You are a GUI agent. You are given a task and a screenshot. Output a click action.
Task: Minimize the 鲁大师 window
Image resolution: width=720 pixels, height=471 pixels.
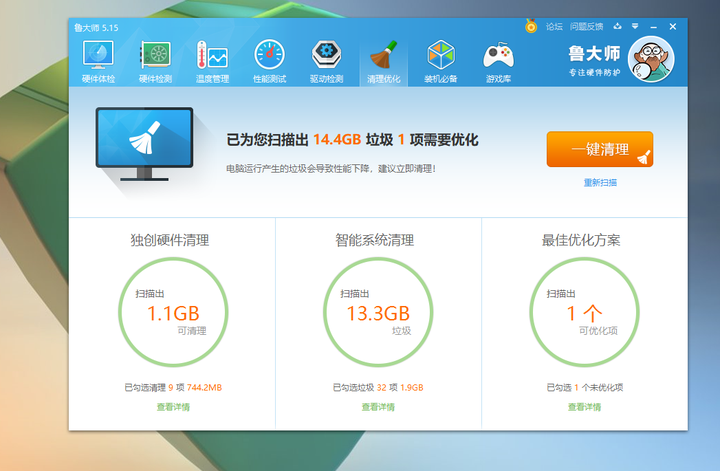pyautogui.click(x=653, y=27)
